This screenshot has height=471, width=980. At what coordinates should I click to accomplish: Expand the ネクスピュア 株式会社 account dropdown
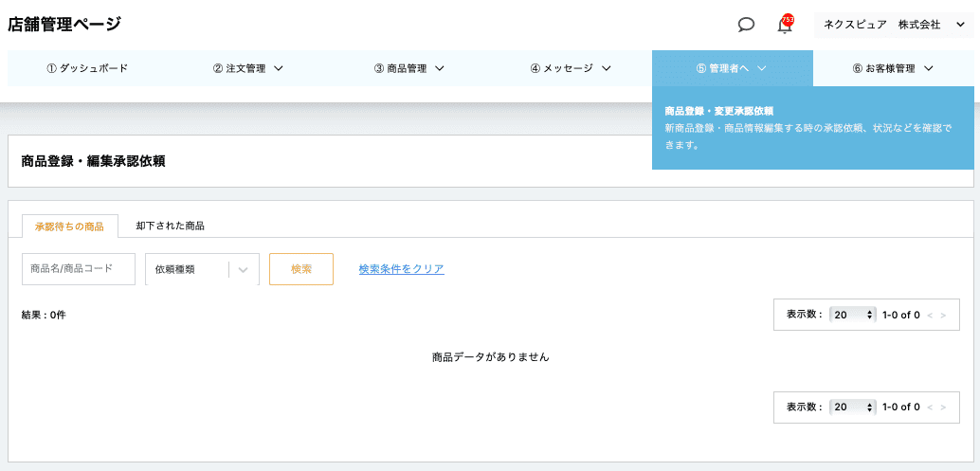point(893,25)
